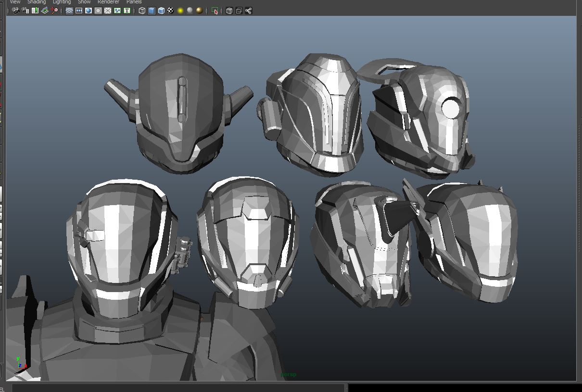Click the Select Camera icon
Image resolution: width=582 pixels, height=392 pixels.
pyautogui.click(x=16, y=11)
